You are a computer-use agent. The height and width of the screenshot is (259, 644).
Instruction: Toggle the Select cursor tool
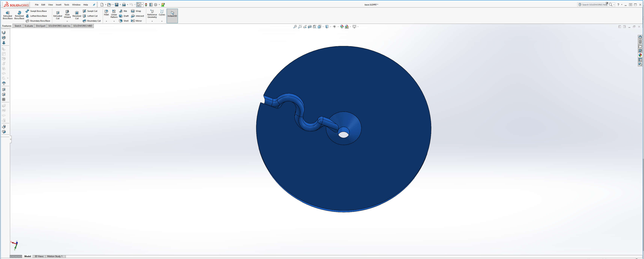(139, 5)
